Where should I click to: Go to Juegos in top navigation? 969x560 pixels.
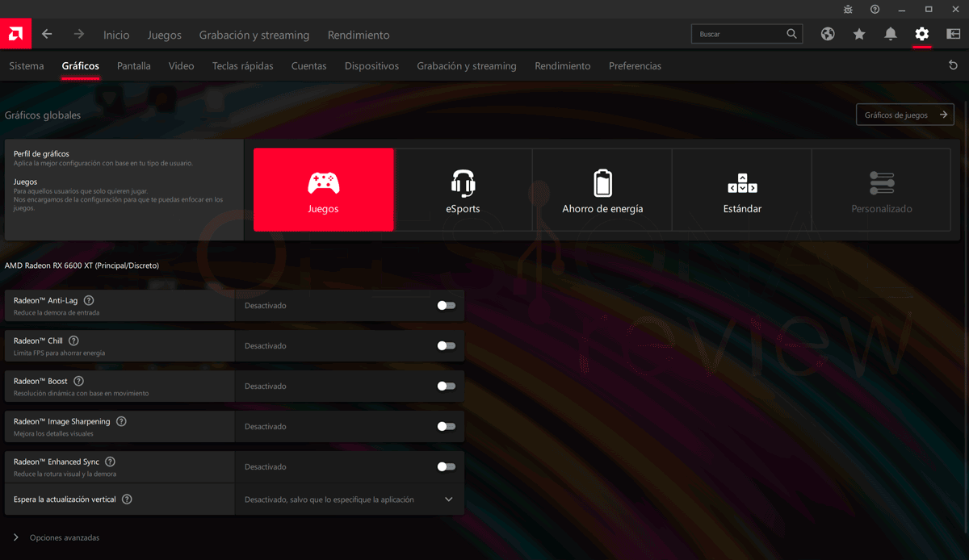click(x=165, y=35)
